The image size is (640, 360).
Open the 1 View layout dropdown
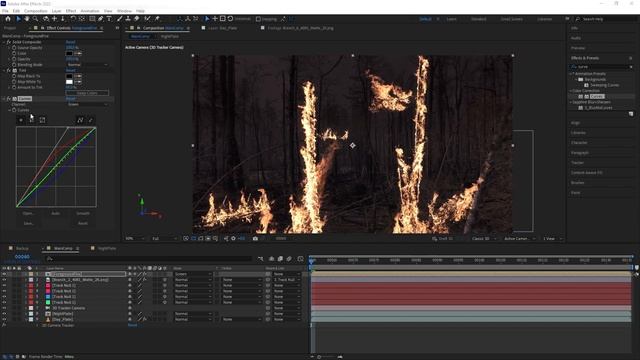553,238
